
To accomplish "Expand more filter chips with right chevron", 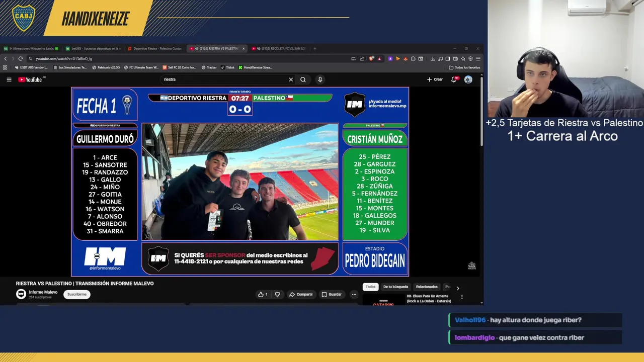I will point(458,288).
